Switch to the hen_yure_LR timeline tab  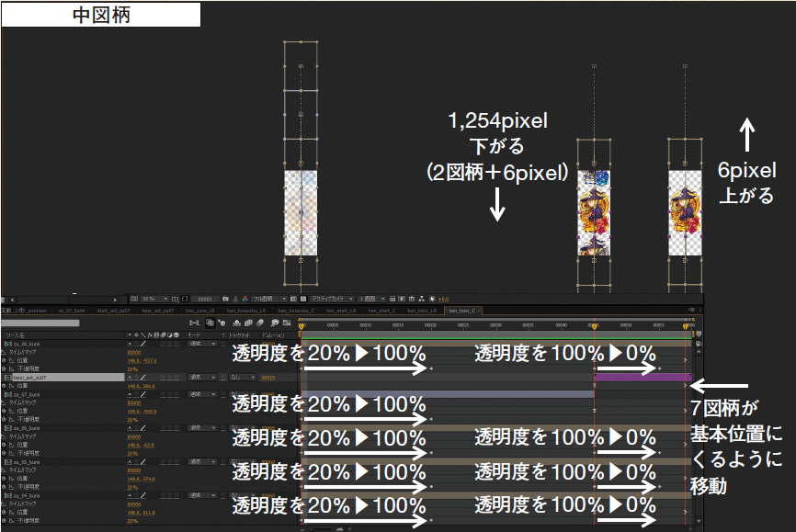200,311
